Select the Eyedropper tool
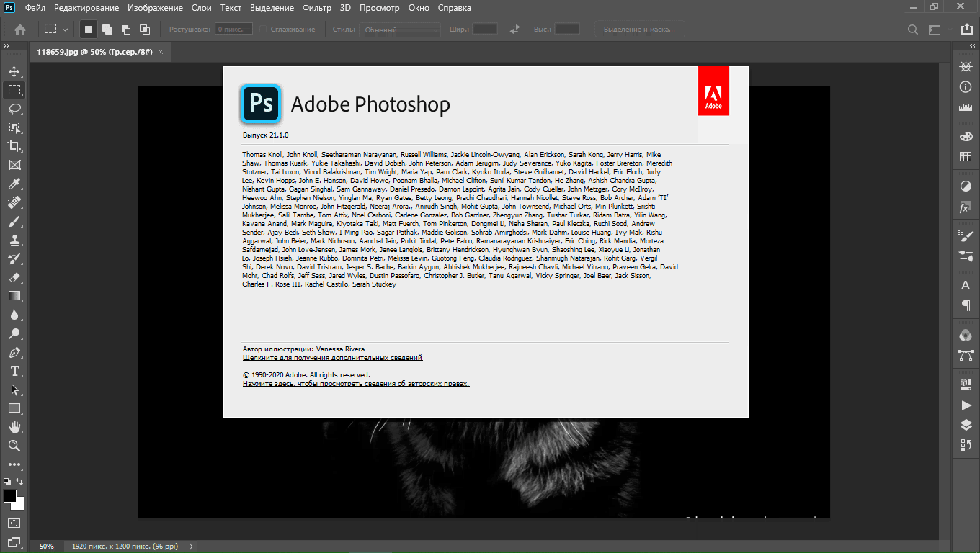 (14, 184)
